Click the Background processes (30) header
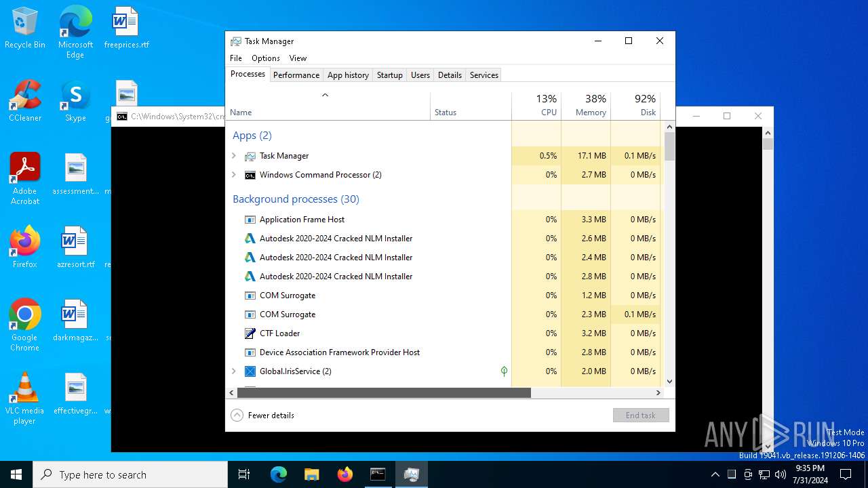 (296, 199)
